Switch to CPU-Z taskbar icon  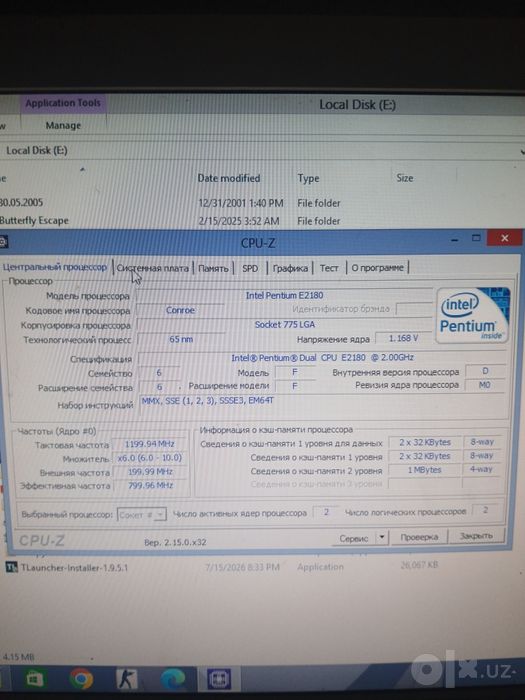pyautogui.click(x=219, y=679)
